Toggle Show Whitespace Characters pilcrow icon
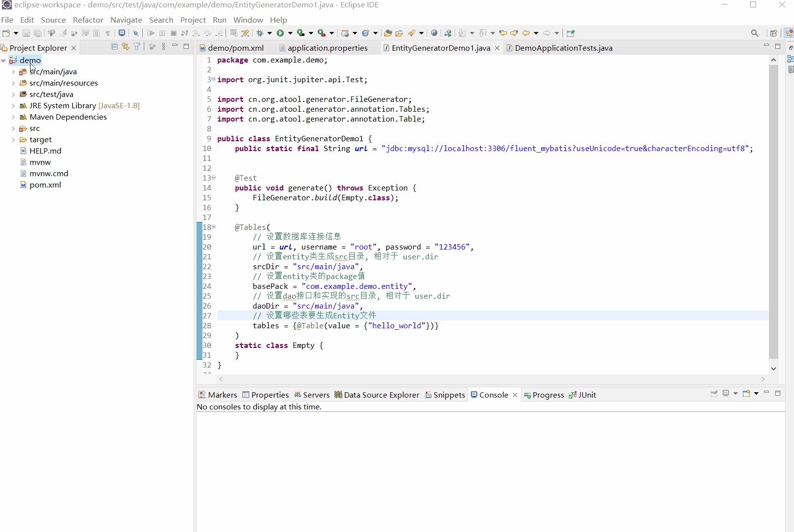Image resolution: width=794 pixels, height=532 pixels. click(x=108, y=33)
